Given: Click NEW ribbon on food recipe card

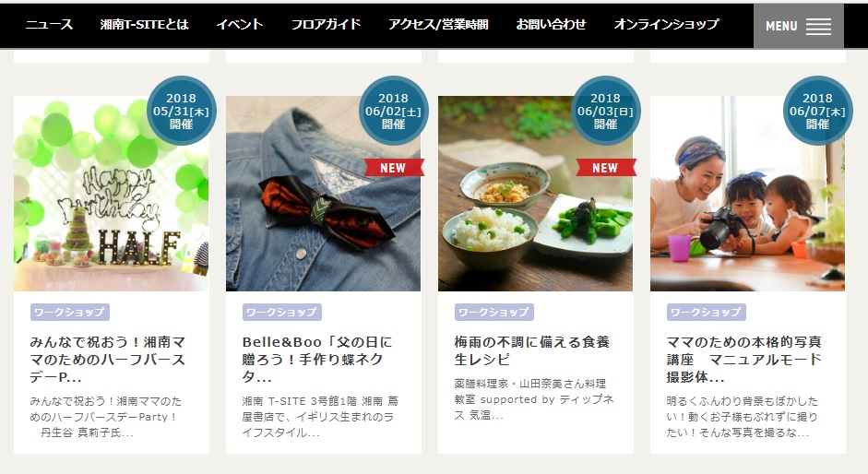Looking at the screenshot, I should tap(606, 168).
